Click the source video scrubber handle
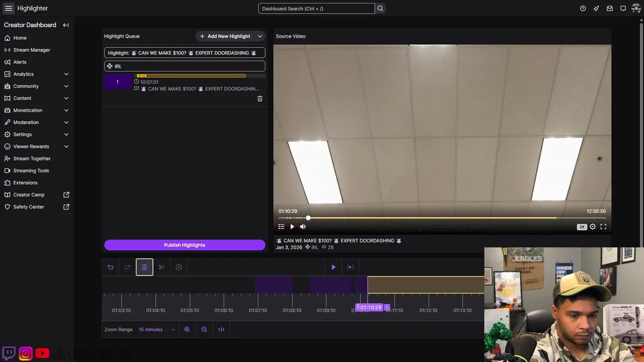Screen dimensions: 644x362 tap(308, 218)
